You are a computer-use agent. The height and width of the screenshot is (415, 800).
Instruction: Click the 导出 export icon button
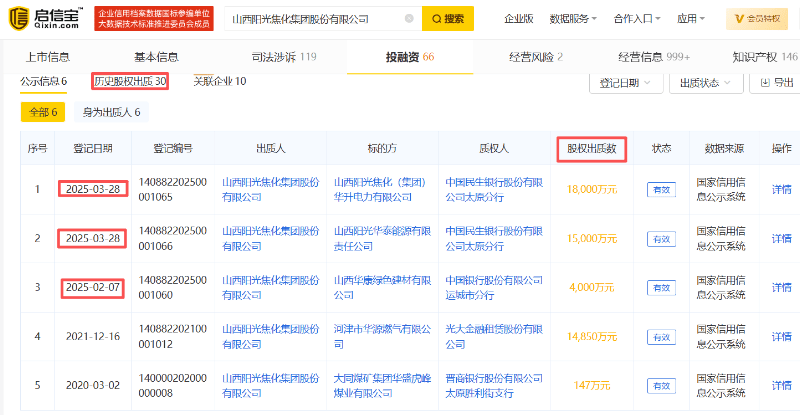pos(775,82)
